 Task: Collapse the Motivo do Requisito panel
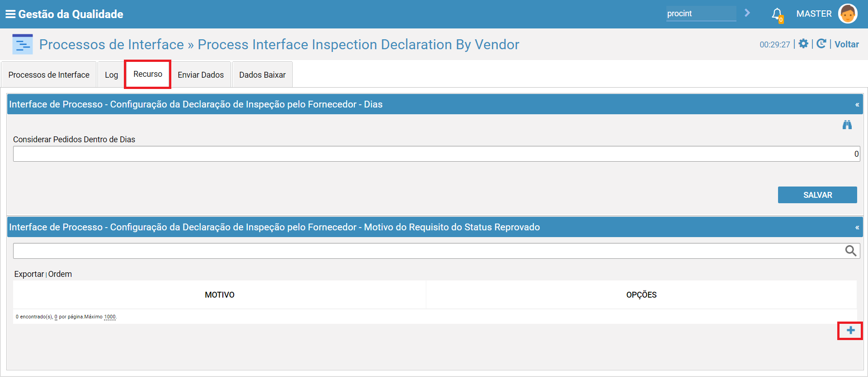tap(857, 228)
